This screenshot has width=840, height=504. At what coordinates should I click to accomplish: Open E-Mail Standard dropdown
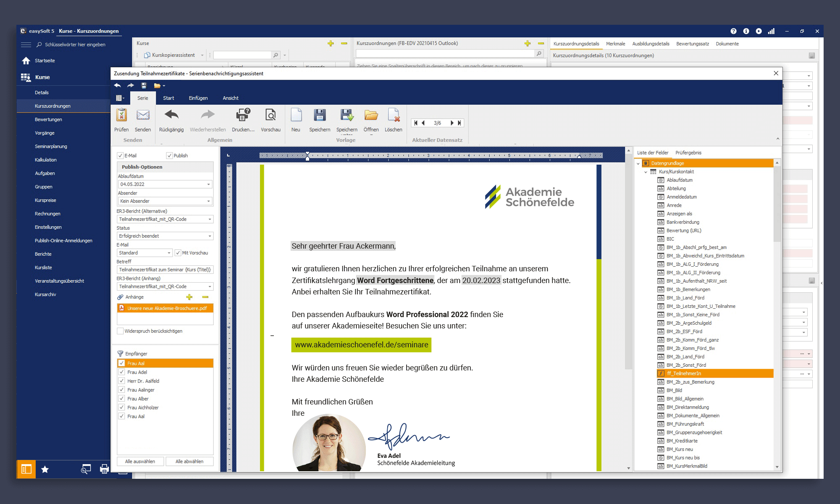pyautogui.click(x=169, y=253)
